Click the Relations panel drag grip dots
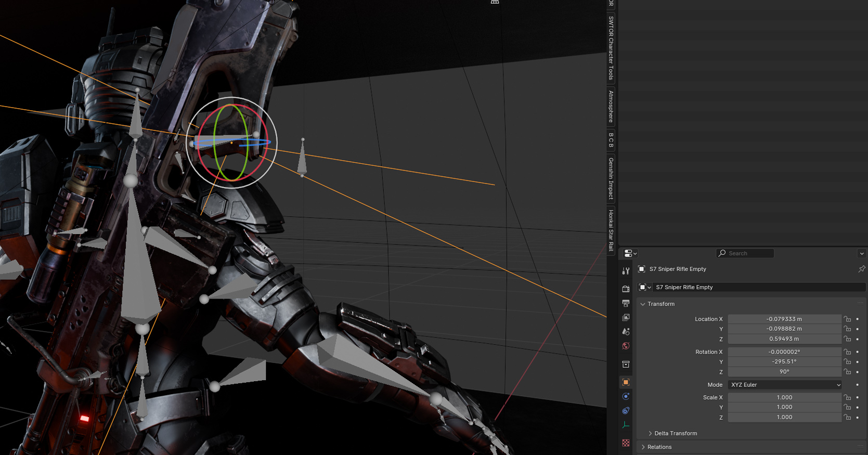 [860, 447]
